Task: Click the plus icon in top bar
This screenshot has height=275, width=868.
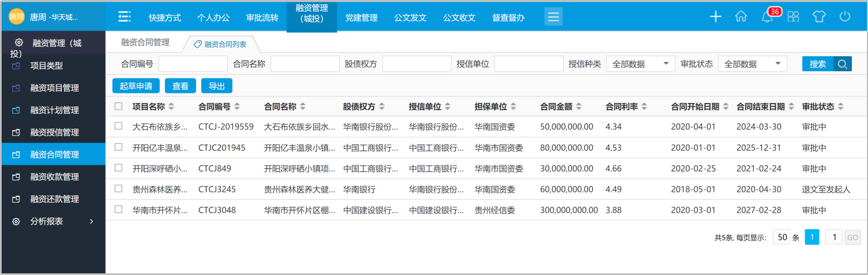Action: click(x=716, y=17)
